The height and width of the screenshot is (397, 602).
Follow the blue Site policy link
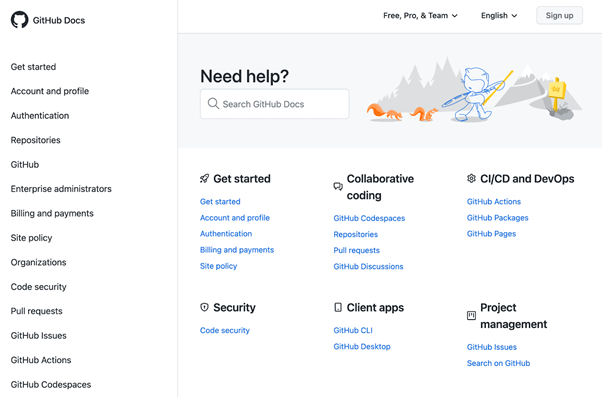(x=218, y=266)
